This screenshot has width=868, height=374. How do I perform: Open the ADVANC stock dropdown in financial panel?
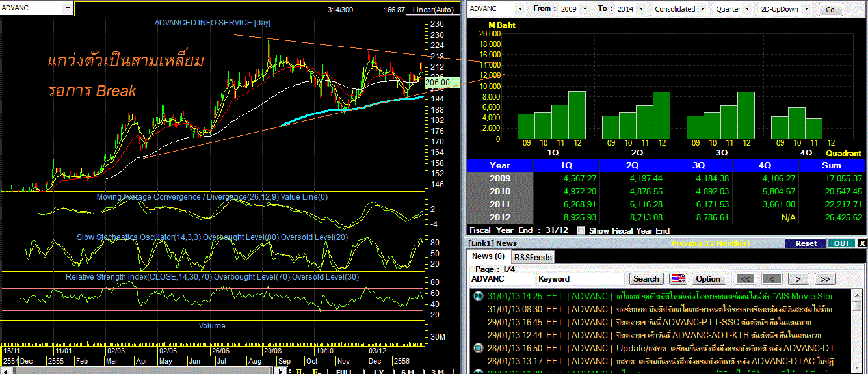click(519, 9)
